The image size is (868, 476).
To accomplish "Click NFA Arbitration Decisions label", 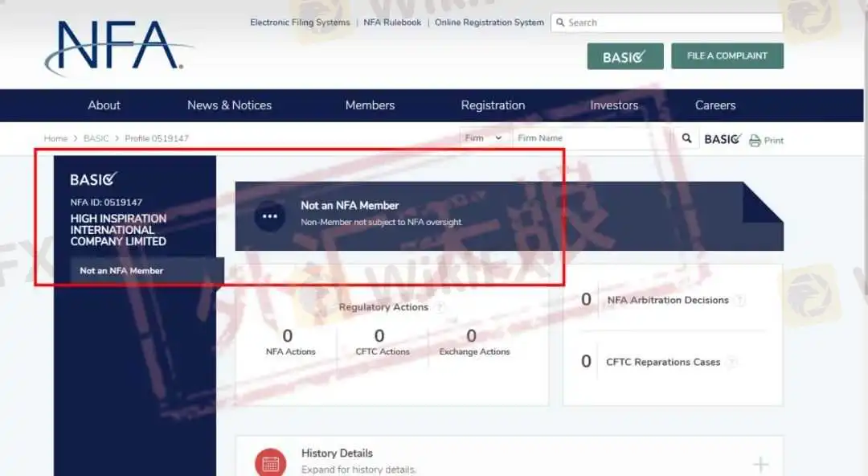I will [668, 300].
